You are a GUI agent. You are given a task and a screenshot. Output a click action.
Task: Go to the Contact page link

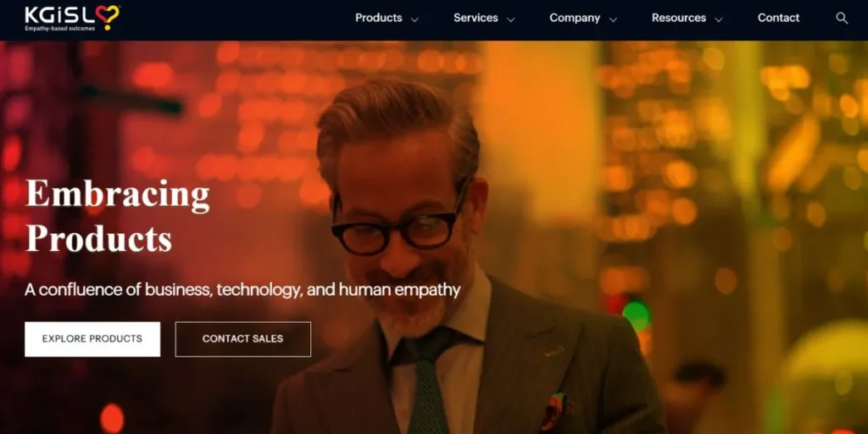[778, 18]
